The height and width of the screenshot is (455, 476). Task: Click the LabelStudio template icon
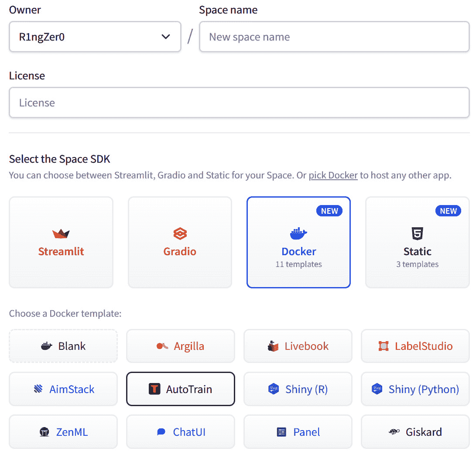click(x=384, y=346)
